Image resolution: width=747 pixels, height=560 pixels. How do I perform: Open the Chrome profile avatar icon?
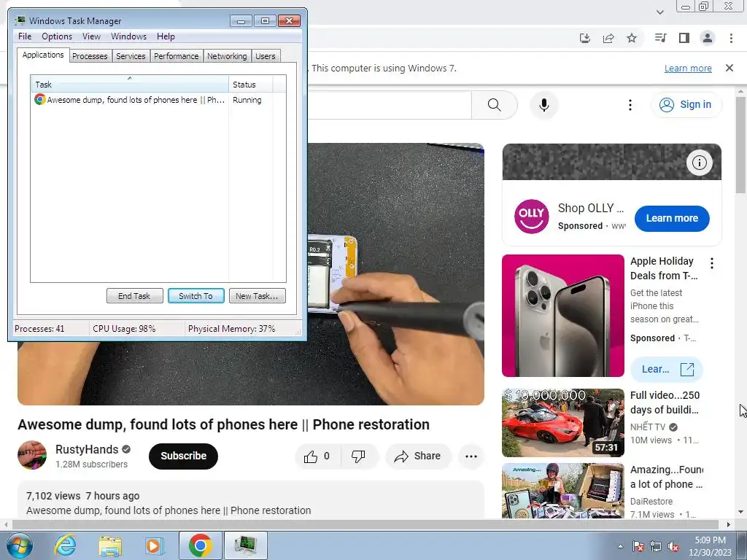click(708, 38)
